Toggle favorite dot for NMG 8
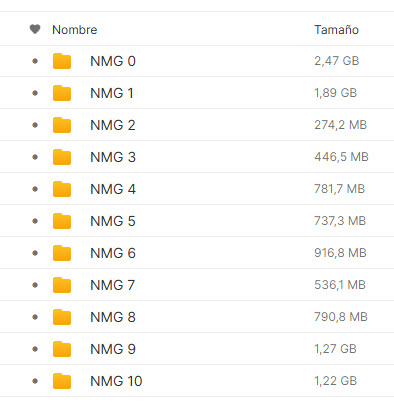The height and width of the screenshot is (417, 394). pos(35,317)
